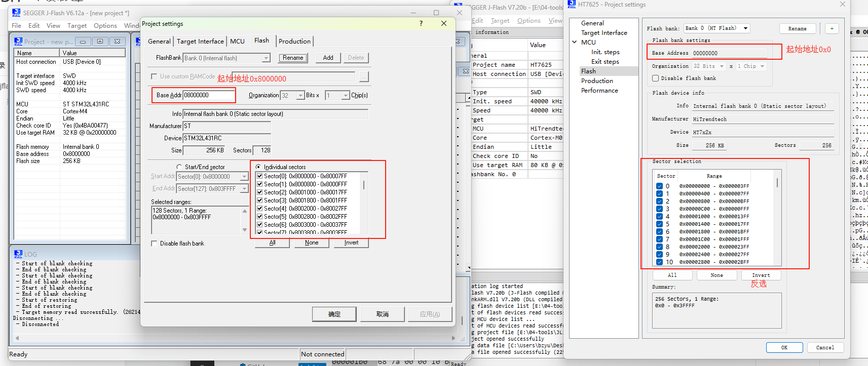This screenshot has width=868, height=366.
Task: Click the LOG panel horizontal scrollbar
Action: (236, 338)
